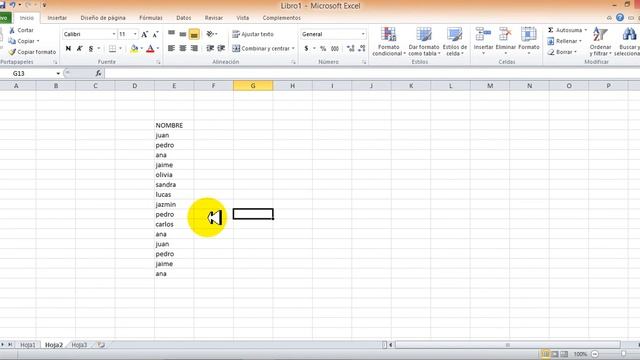Decrease cell indent
This screenshot has height=360, width=640.
tap(210, 49)
